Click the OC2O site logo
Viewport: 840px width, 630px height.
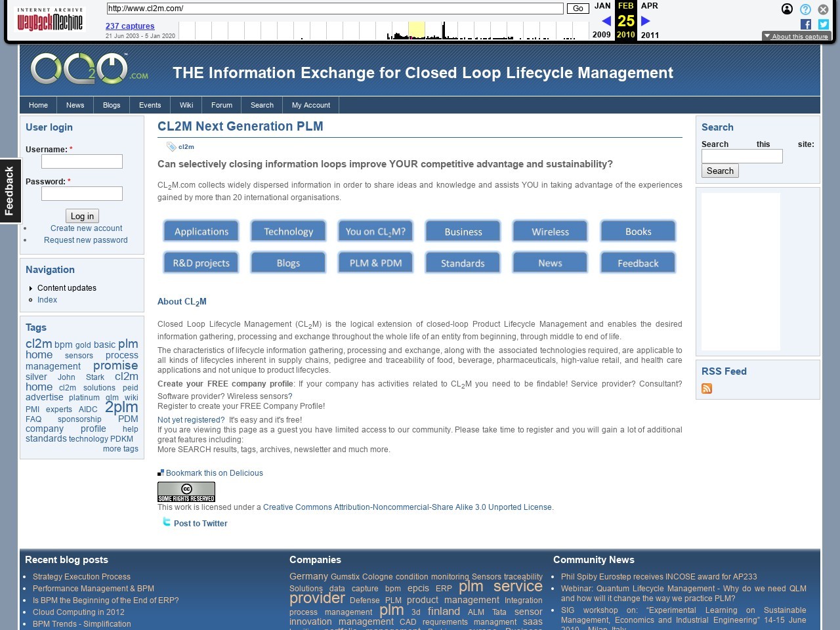coord(89,70)
